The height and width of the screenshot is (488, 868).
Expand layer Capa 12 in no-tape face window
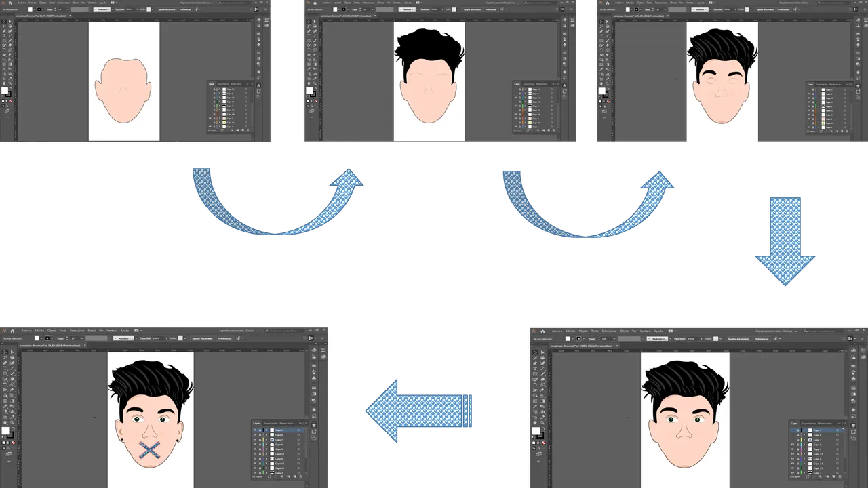[x=804, y=464]
